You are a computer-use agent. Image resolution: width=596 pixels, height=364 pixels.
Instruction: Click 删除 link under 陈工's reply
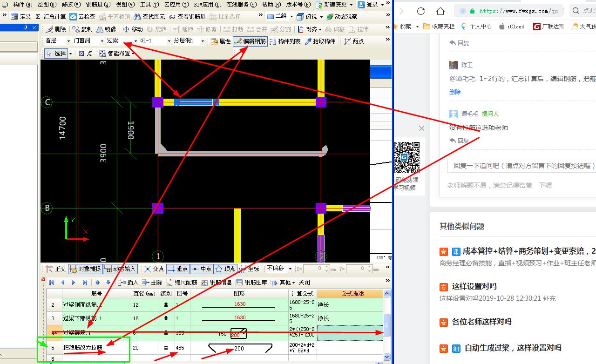point(455,92)
